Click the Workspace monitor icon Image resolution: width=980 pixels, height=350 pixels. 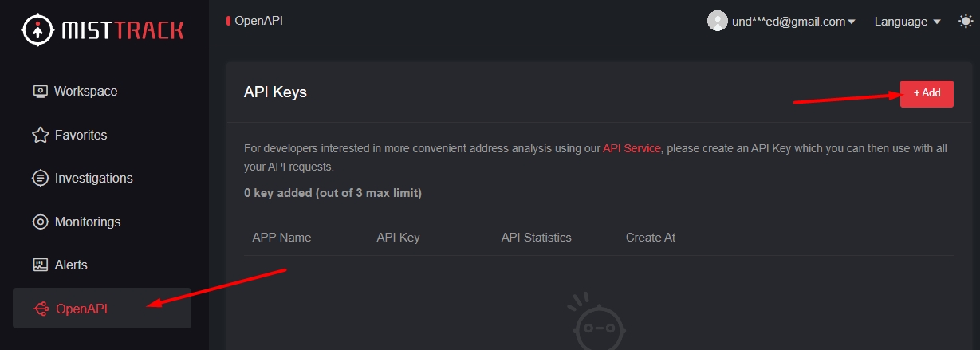[40, 92]
